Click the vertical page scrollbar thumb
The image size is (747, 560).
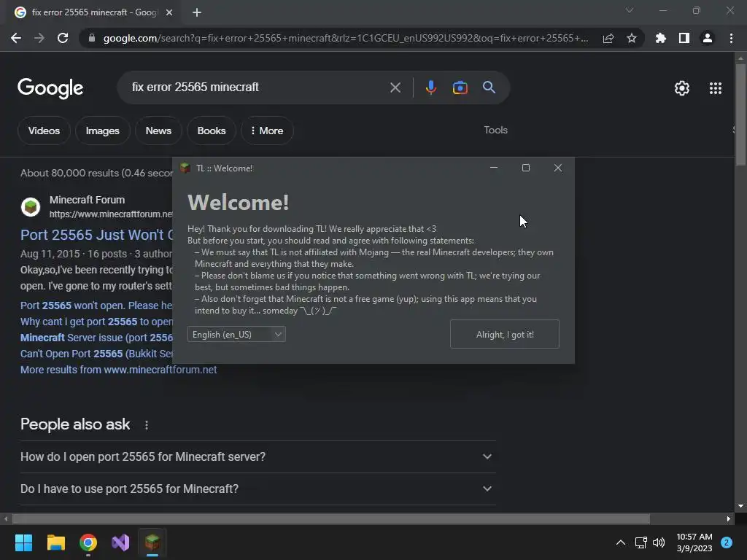point(740,114)
